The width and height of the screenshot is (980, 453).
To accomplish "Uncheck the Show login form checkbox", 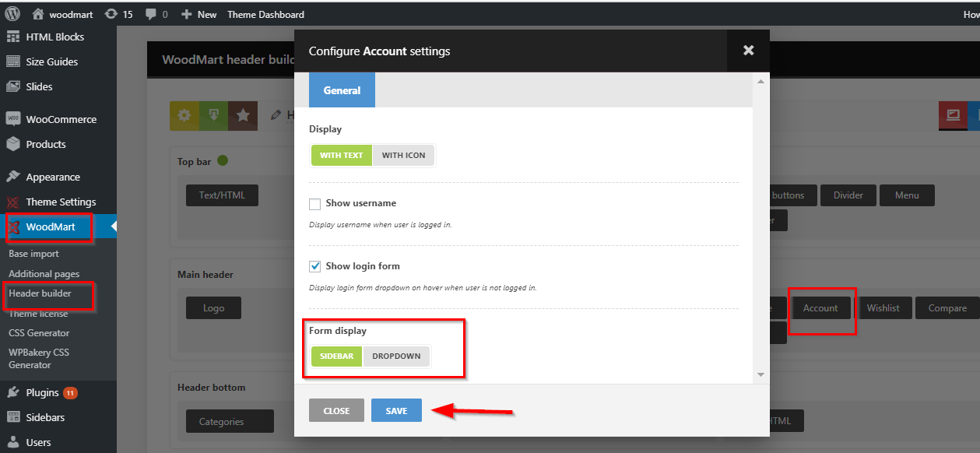I will 315,266.
